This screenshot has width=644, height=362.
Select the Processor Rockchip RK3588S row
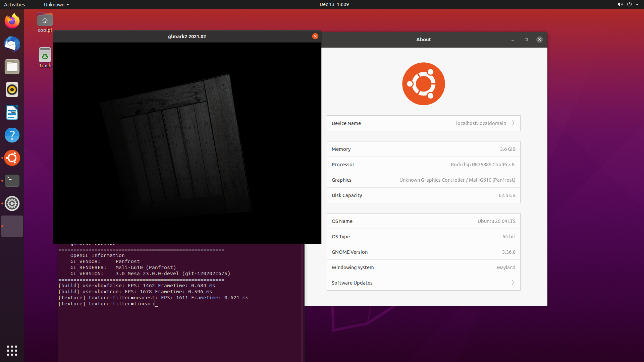tap(424, 165)
